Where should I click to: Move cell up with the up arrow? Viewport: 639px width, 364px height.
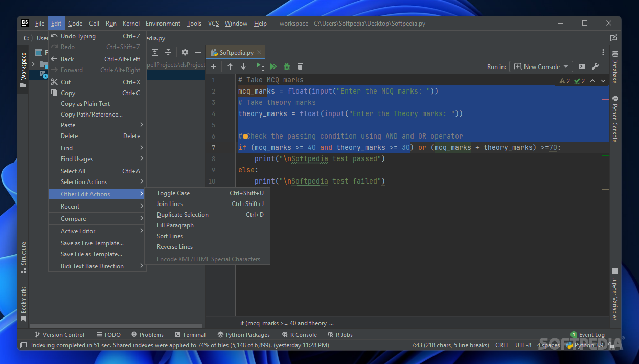point(230,66)
